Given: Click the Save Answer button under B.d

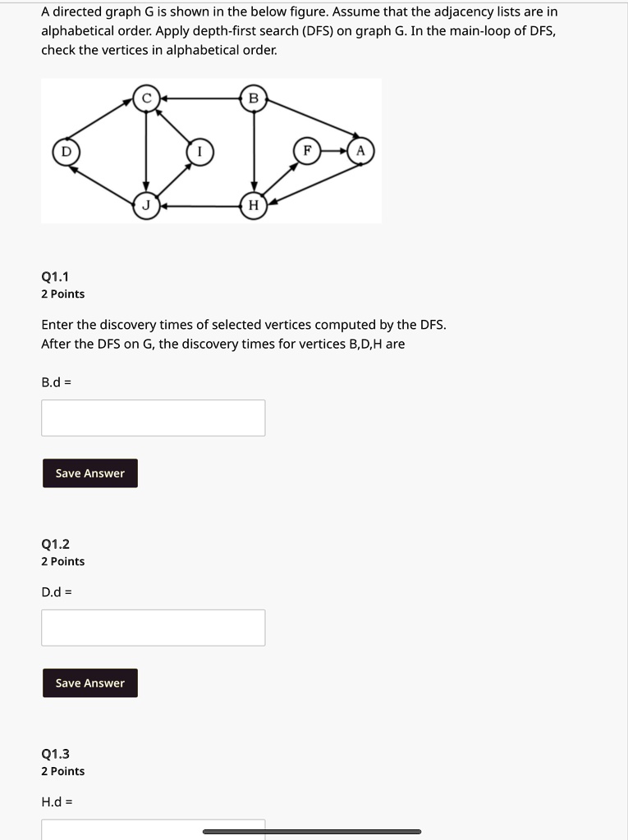Looking at the screenshot, I should 89,472.
